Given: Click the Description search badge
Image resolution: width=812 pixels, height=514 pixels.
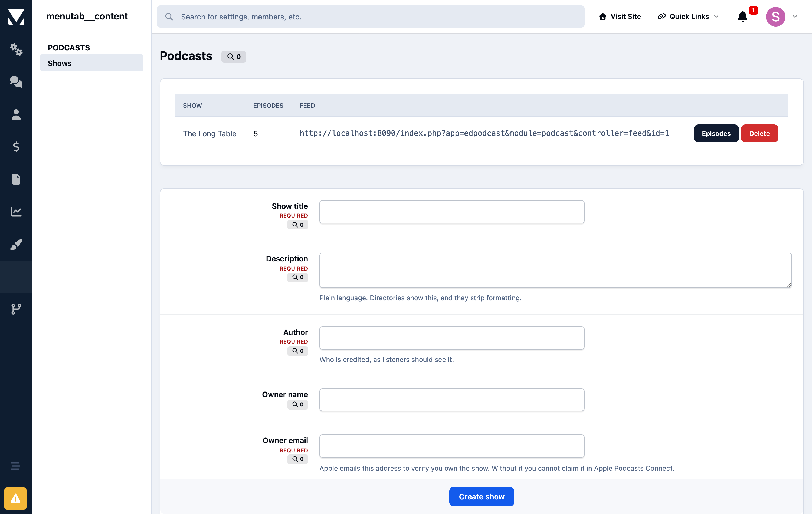Looking at the screenshot, I should click(x=298, y=277).
